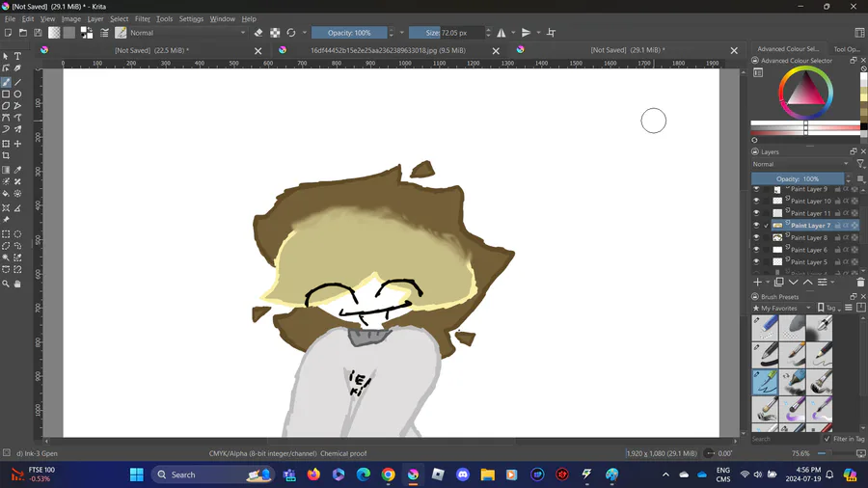This screenshot has height=488, width=868.
Task: Open an existing document from toolbar
Action: (23, 33)
